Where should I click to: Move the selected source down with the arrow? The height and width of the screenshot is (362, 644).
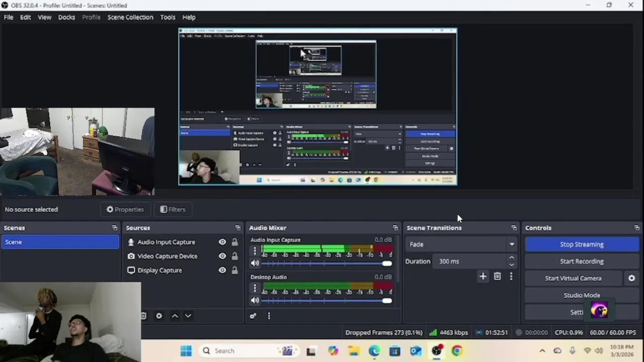pos(188,316)
